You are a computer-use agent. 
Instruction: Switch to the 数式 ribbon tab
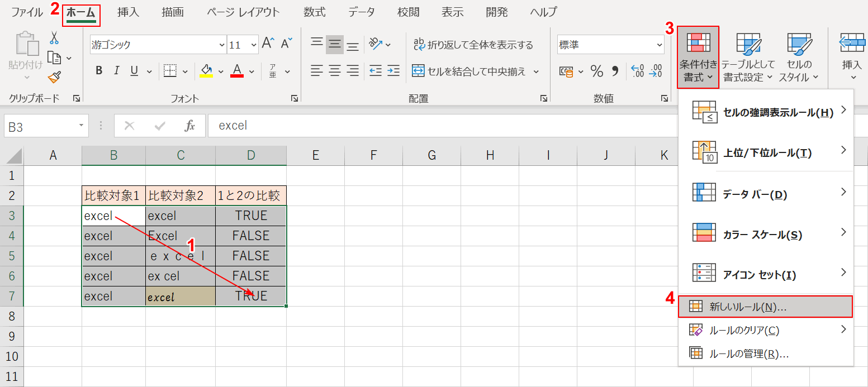(314, 11)
